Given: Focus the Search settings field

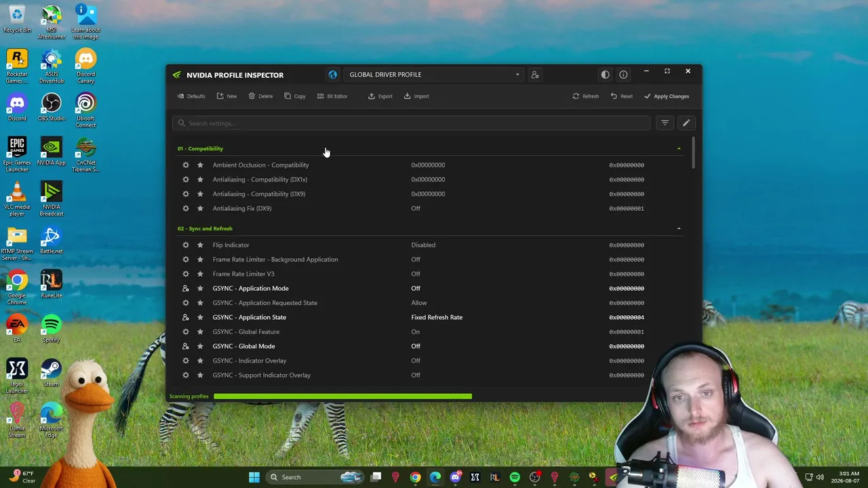Looking at the screenshot, I should click(412, 123).
